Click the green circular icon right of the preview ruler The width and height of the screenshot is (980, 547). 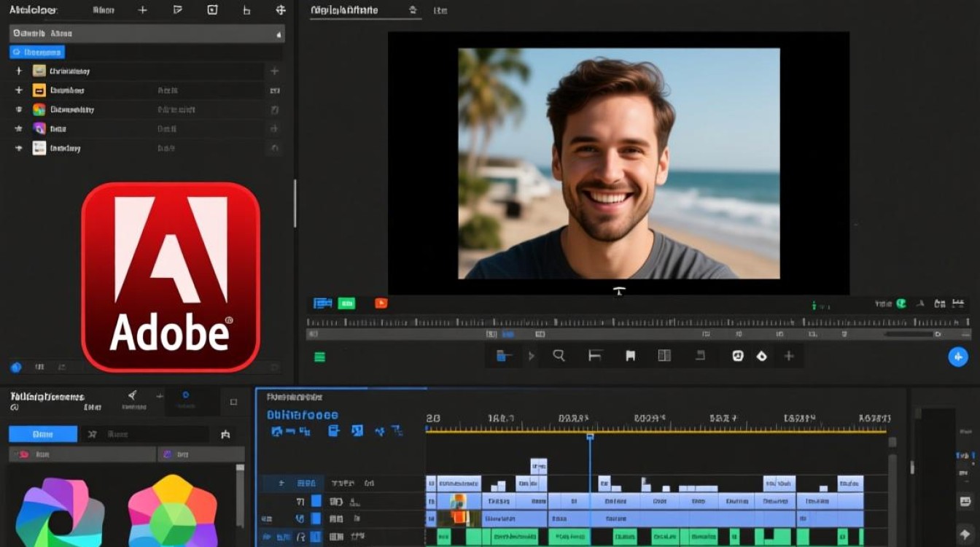pyautogui.click(x=901, y=303)
